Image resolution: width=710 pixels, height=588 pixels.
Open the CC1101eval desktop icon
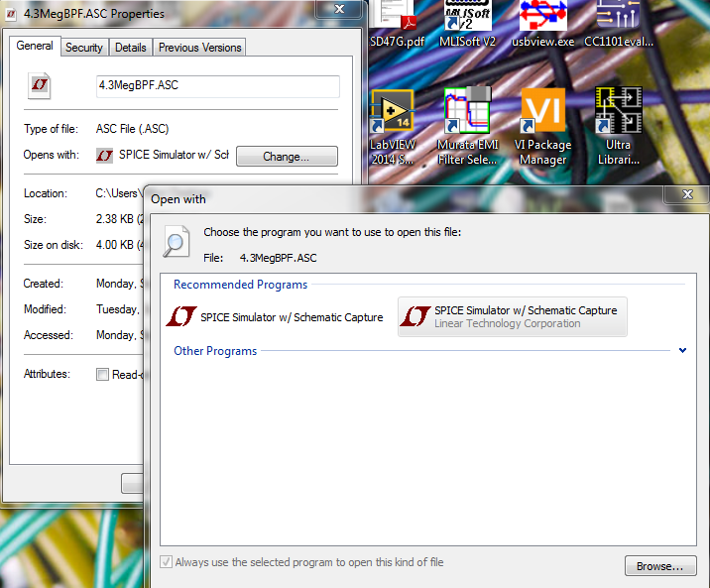(619, 24)
